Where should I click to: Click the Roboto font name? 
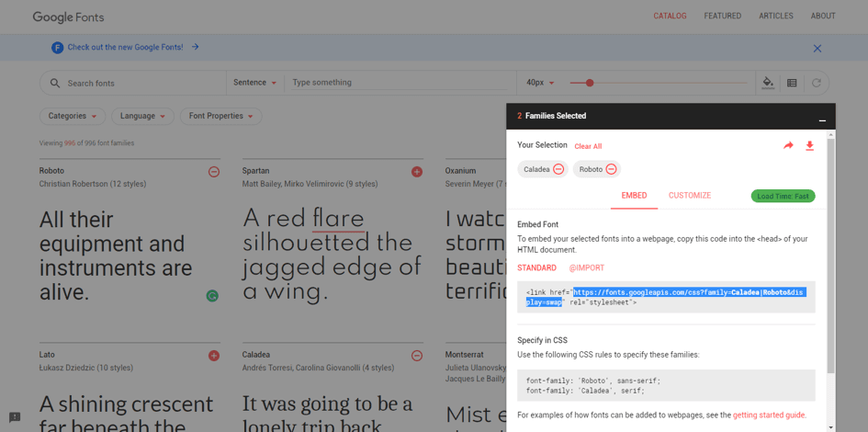[x=51, y=171]
